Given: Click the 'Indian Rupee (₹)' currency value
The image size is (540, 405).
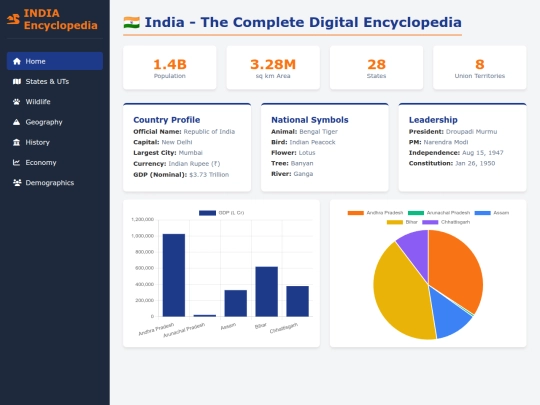Looking at the screenshot, I should point(194,164).
